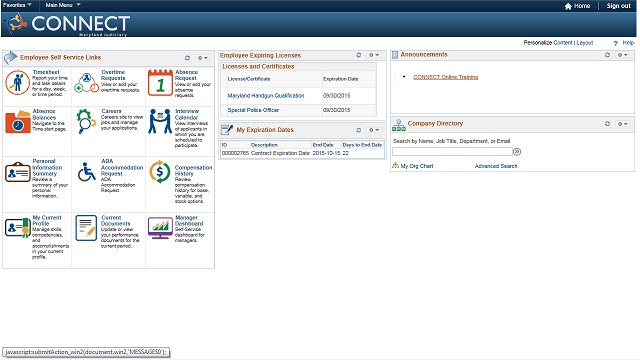
Task: Open Company Directory settings dropdown
Action: 622,124
